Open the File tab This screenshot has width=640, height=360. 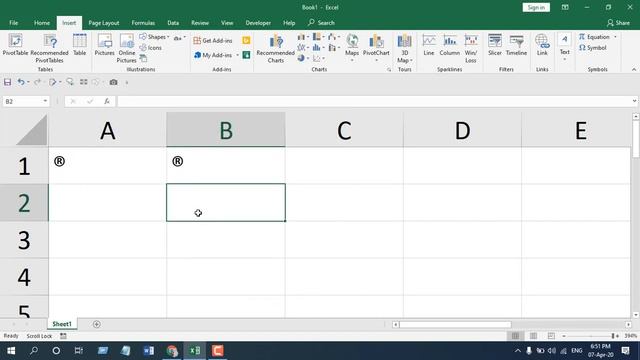(x=13, y=23)
